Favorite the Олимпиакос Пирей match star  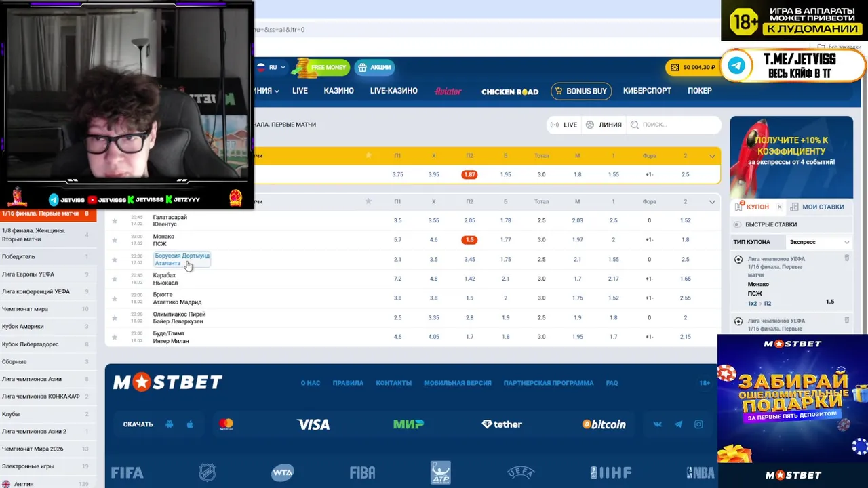115,318
